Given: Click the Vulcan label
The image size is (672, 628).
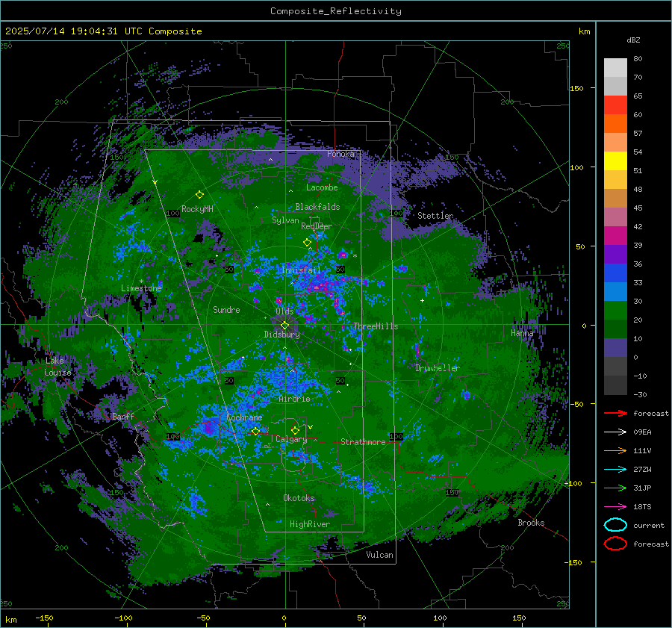Looking at the screenshot, I should coord(379,555).
